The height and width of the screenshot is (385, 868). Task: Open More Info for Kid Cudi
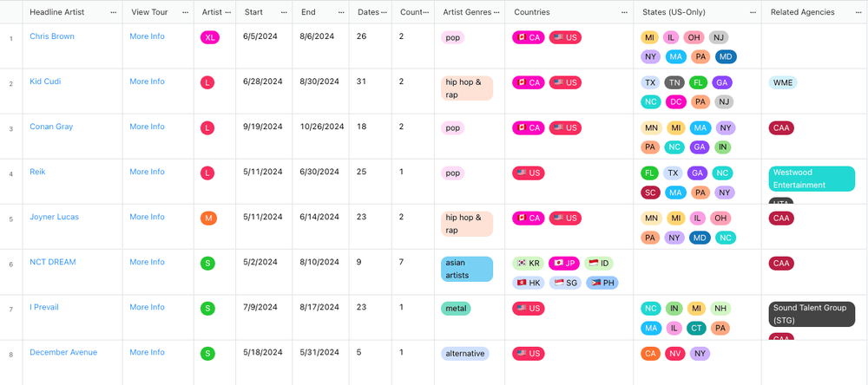(147, 82)
